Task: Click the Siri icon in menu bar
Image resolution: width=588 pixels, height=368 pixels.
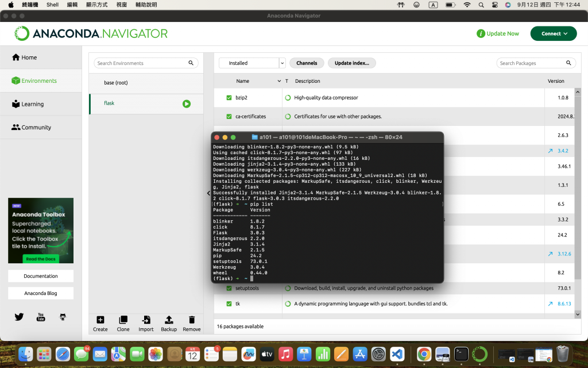Action: click(x=508, y=5)
